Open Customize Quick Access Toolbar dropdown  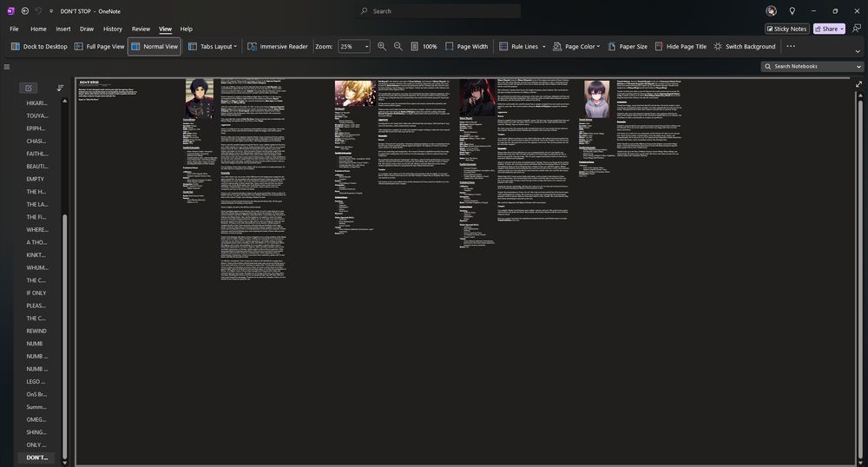click(51, 11)
